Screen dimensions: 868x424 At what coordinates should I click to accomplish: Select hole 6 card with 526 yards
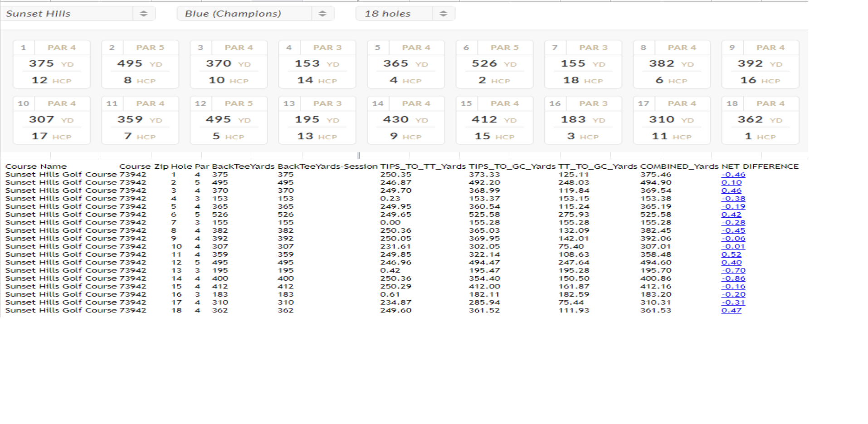(x=495, y=64)
